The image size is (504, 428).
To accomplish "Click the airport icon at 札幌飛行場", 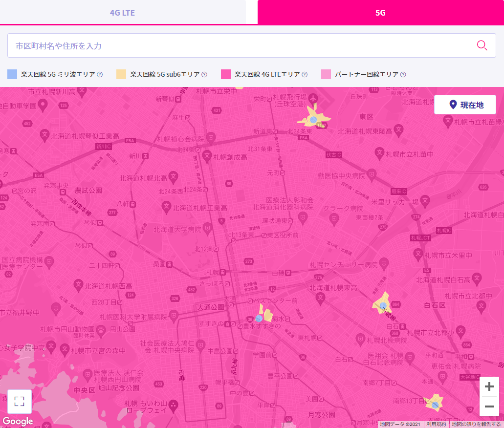I will (x=313, y=98).
